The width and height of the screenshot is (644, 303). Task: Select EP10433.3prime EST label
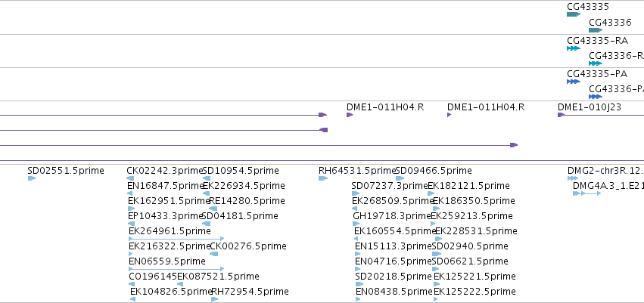coord(166,216)
